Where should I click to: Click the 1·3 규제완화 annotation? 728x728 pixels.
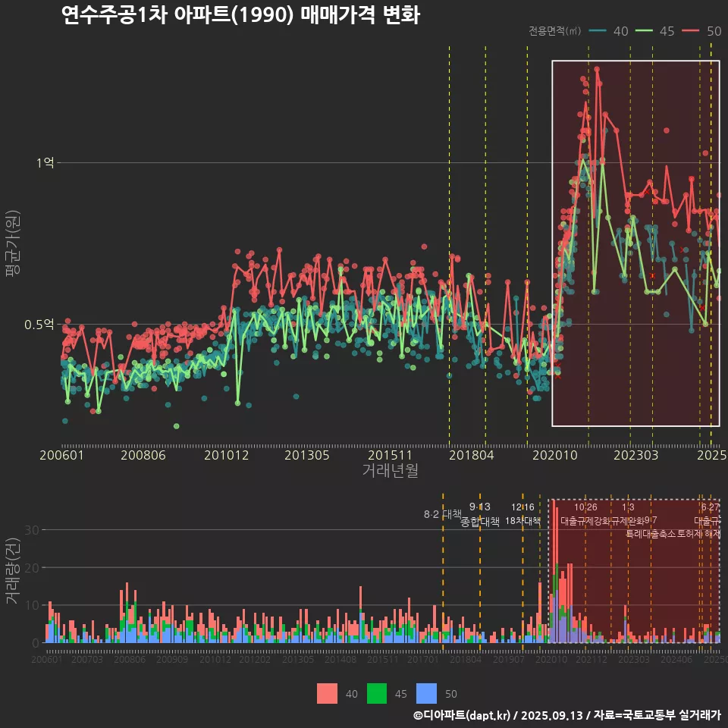[x=628, y=514]
